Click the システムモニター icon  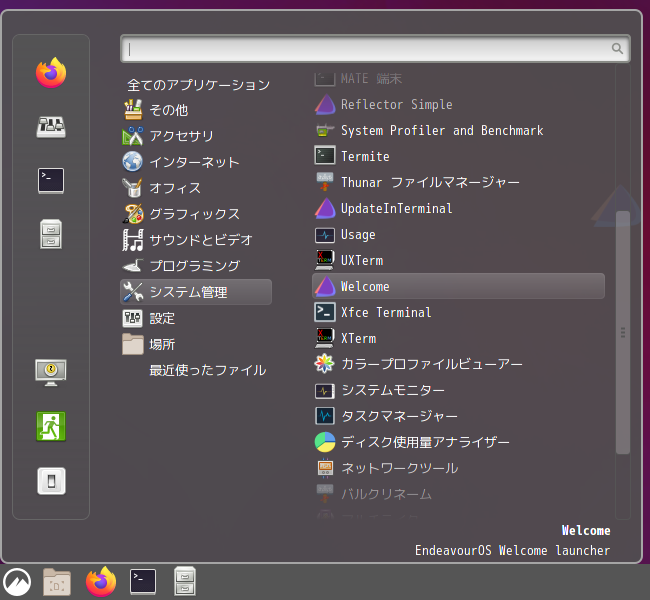325,391
